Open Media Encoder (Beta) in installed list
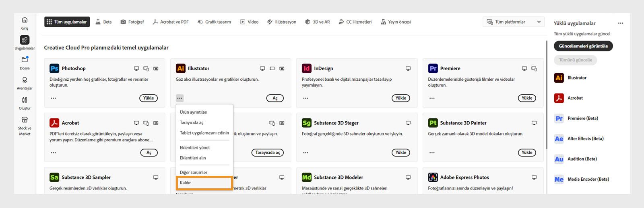 (581, 179)
